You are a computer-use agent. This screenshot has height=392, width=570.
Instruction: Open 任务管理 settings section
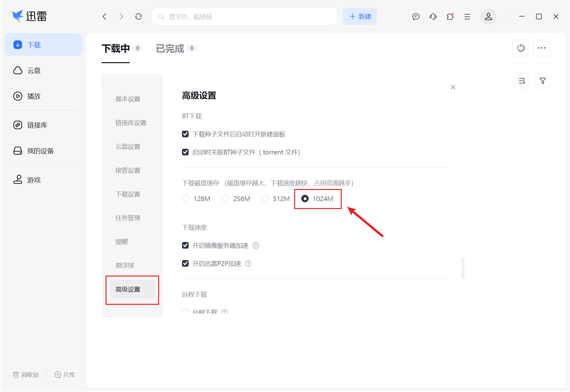(128, 218)
